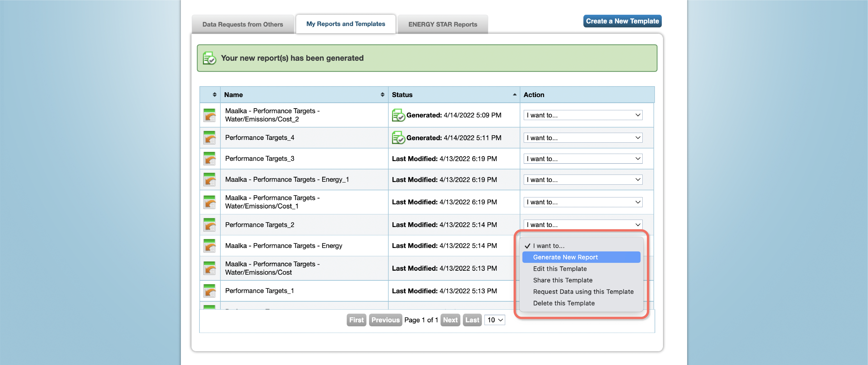Go to Next page of results
The image size is (868, 365).
450,320
